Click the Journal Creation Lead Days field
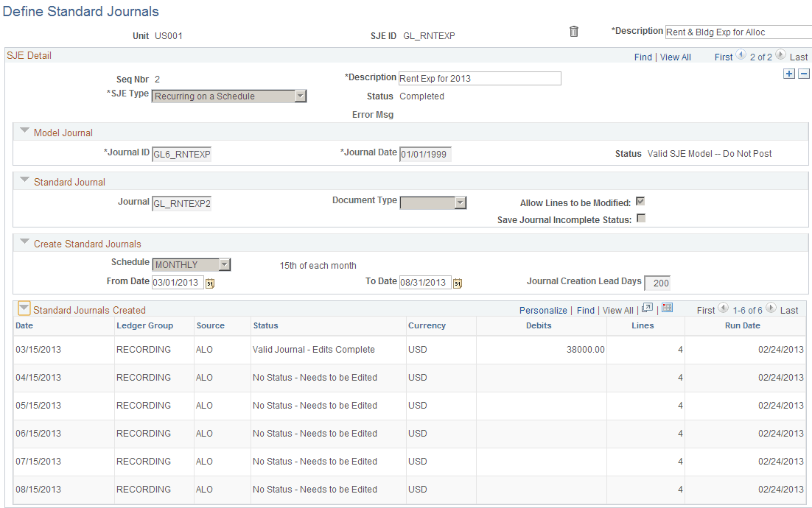 (x=657, y=283)
